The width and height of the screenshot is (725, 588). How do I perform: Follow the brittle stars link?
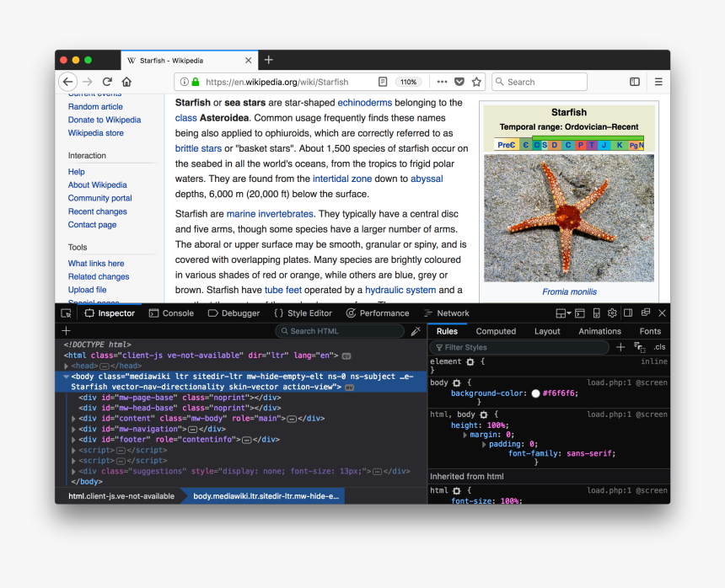pos(198,148)
